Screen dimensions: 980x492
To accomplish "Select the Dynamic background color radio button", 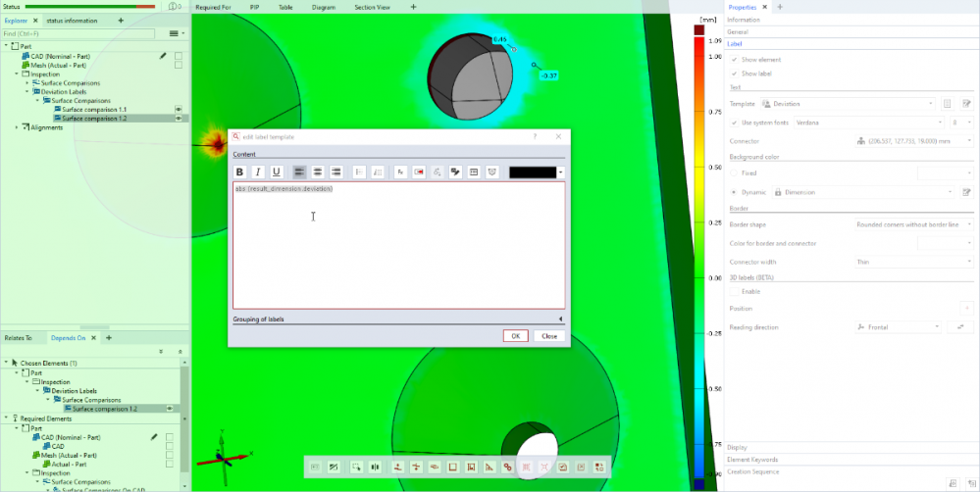I will 734,192.
